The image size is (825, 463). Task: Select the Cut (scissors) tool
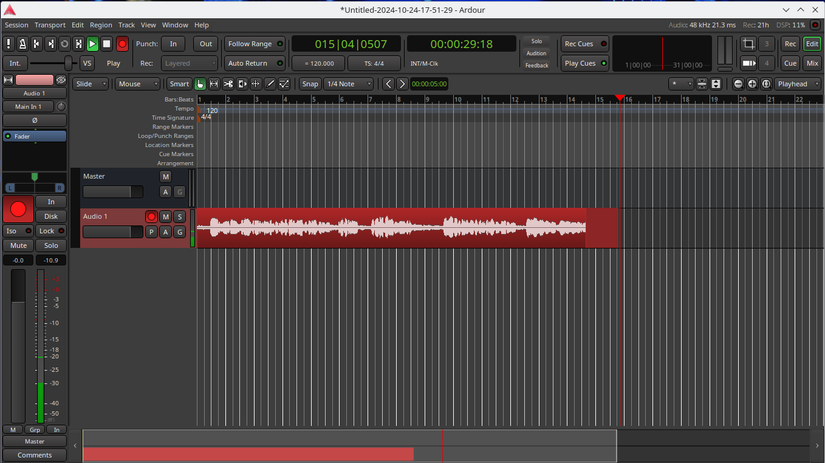tap(228, 84)
